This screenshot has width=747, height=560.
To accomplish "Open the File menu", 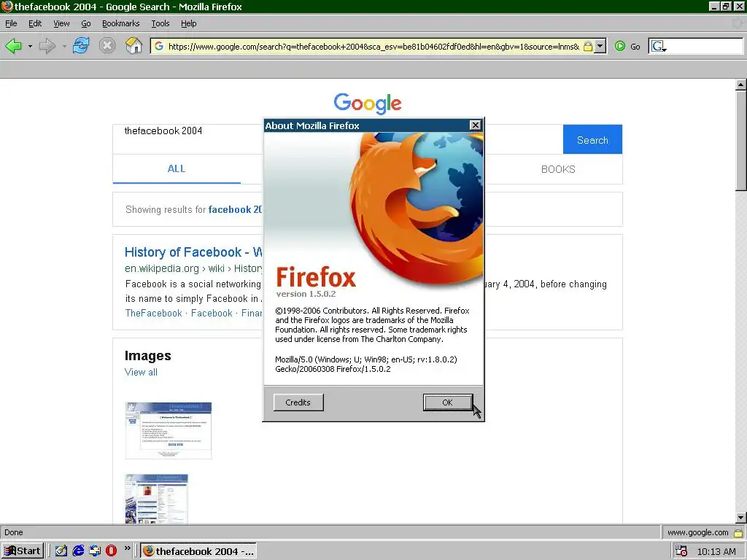I will [x=11, y=23].
